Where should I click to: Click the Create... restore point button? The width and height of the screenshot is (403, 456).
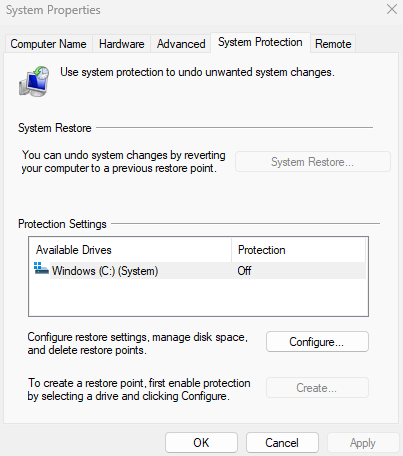pyautogui.click(x=317, y=388)
